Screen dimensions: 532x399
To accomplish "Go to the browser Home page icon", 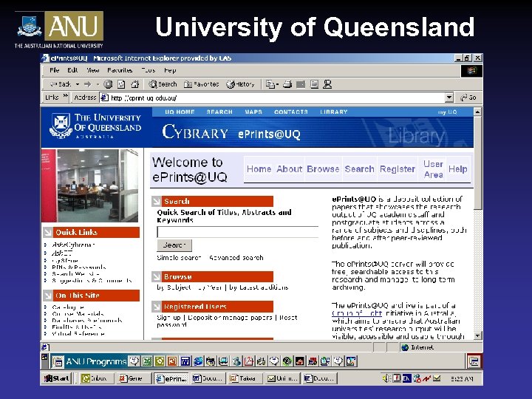I will (x=135, y=84).
